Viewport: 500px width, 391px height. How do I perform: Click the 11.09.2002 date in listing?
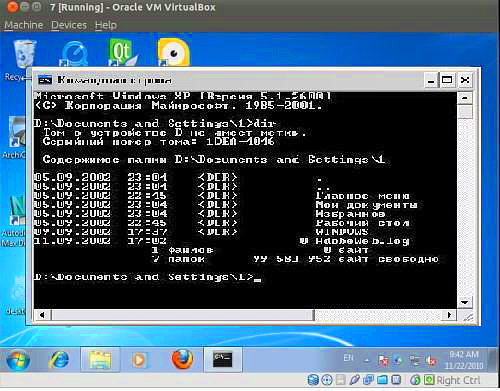(73, 241)
